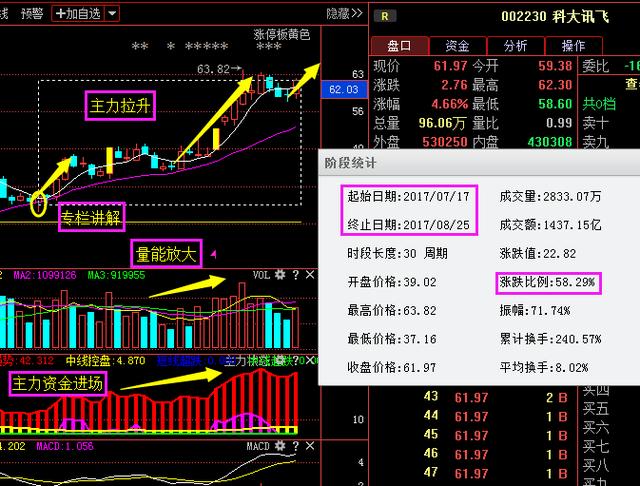Click the magenta triangle marker near 量能放大
640x486 pixels.
(x=213, y=255)
